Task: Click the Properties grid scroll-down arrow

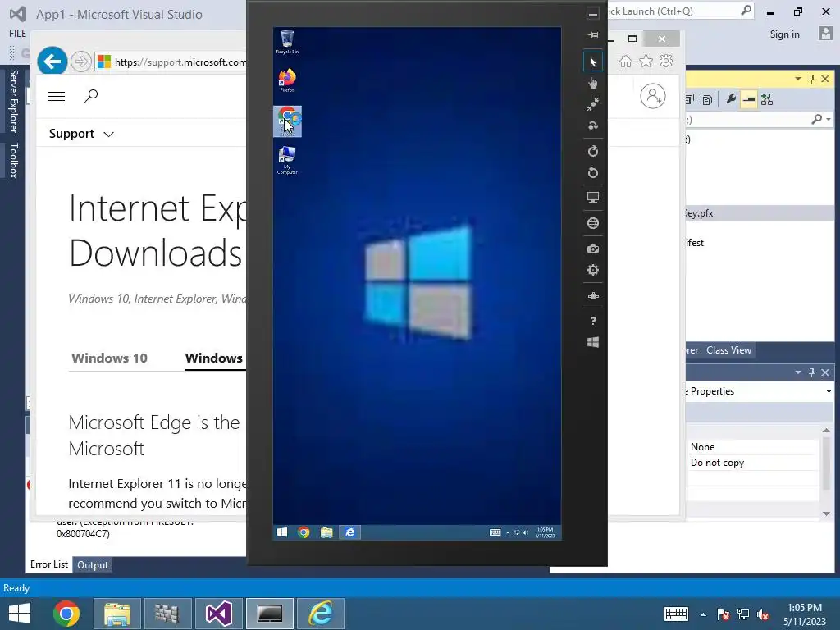Action: point(826,514)
